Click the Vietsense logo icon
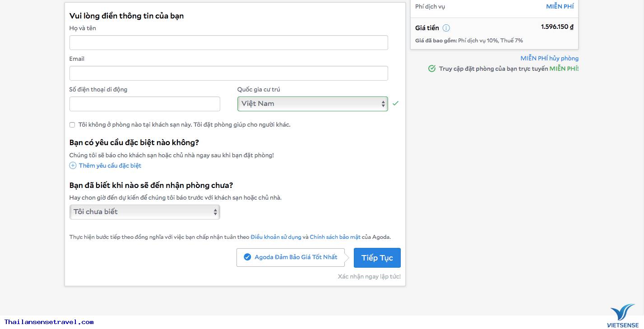644x329 pixels. click(x=623, y=313)
